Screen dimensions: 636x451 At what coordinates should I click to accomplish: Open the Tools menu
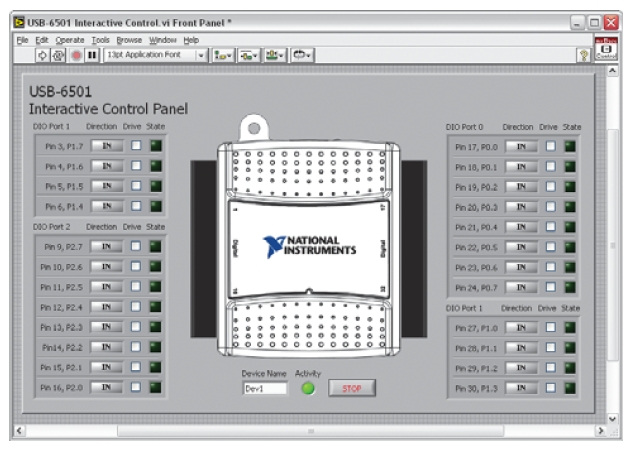(101, 40)
